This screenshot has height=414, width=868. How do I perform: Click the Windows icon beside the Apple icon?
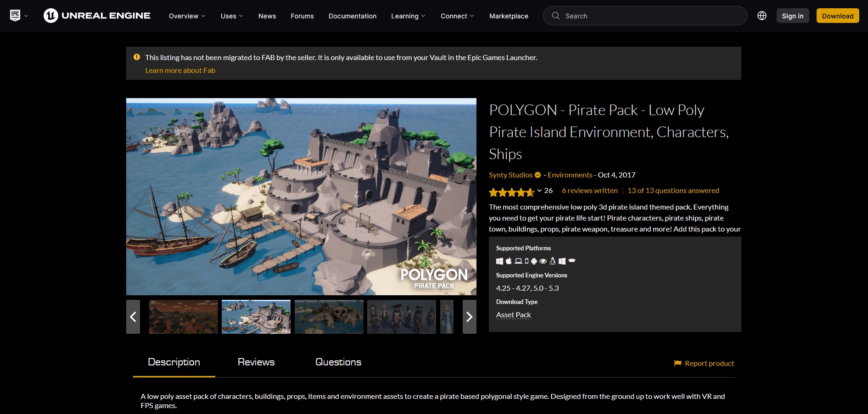(x=499, y=261)
